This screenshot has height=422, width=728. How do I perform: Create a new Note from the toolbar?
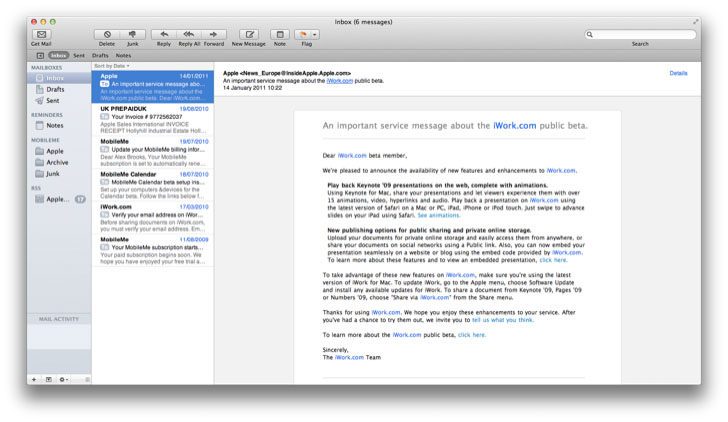point(280,34)
